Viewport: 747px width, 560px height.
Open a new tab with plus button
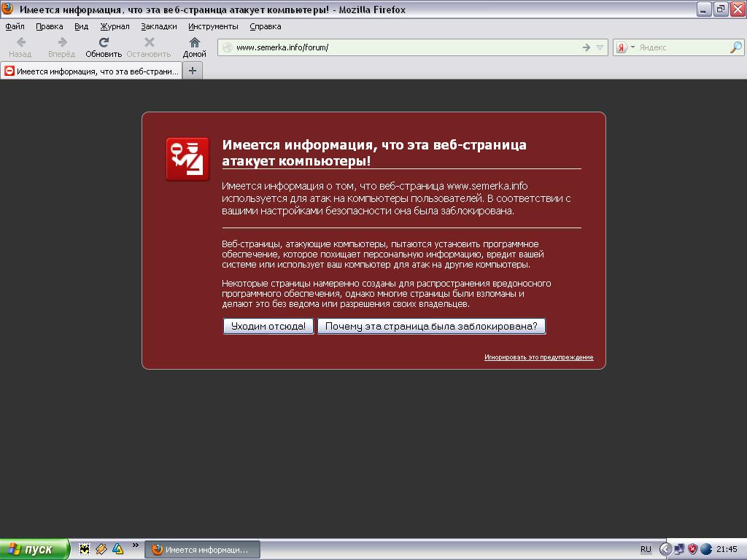[x=193, y=71]
